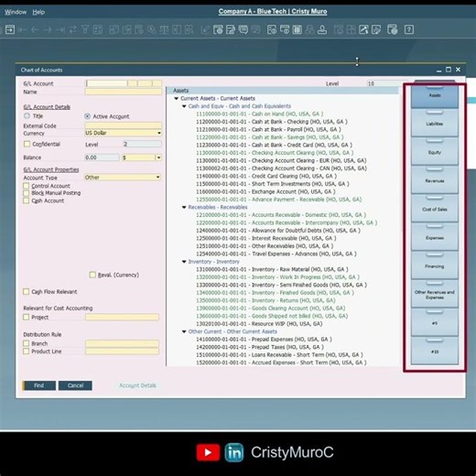
Task: Open the Account Type dropdown
Action: point(158,177)
